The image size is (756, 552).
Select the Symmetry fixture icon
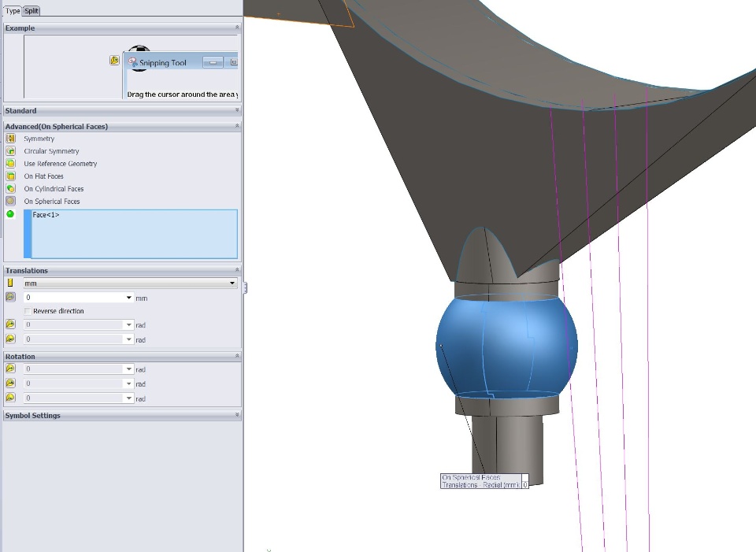click(x=10, y=139)
